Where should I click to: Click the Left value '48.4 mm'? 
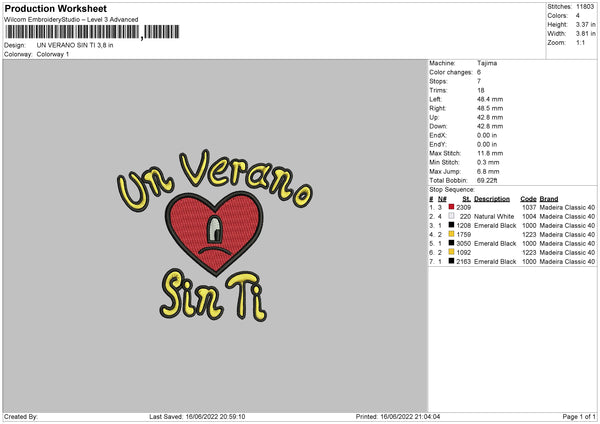(x=490, y=99)
